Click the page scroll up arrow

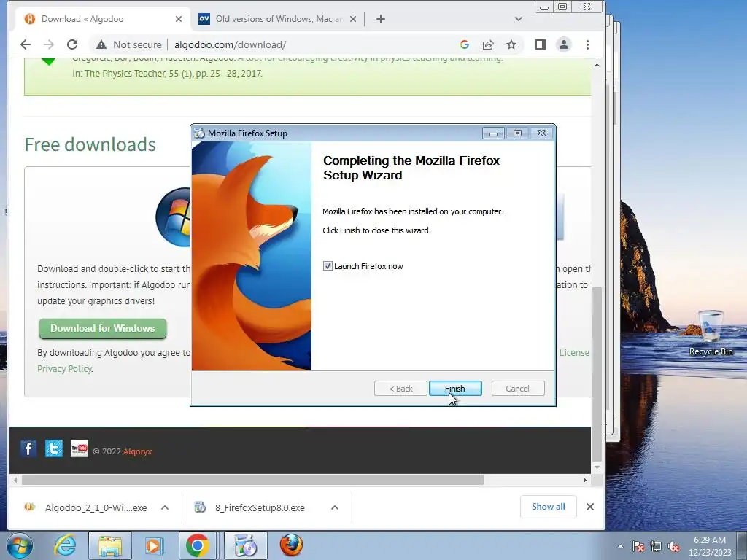[597, 65]
